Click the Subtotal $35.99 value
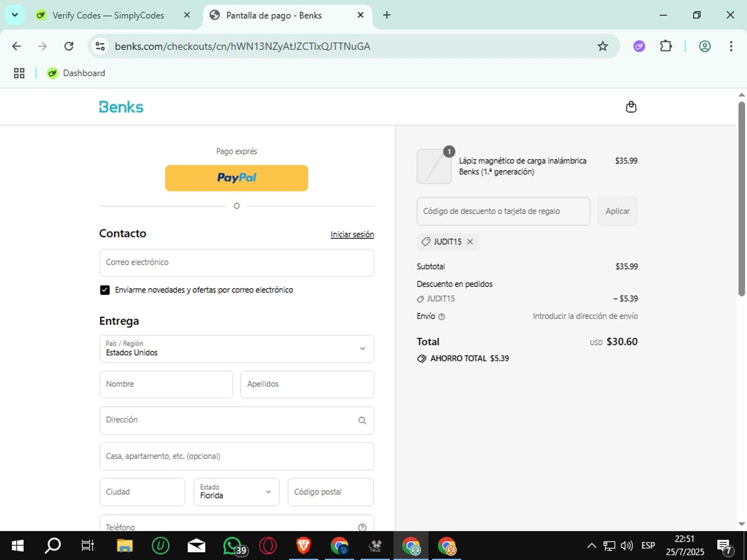Viewport: 747px width, 560px height. 626,267
